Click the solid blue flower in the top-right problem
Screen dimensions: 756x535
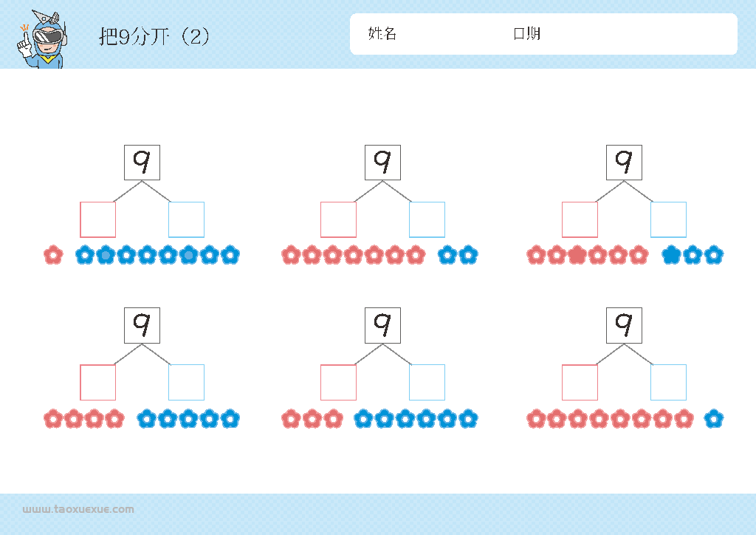[x=670, y=255]
